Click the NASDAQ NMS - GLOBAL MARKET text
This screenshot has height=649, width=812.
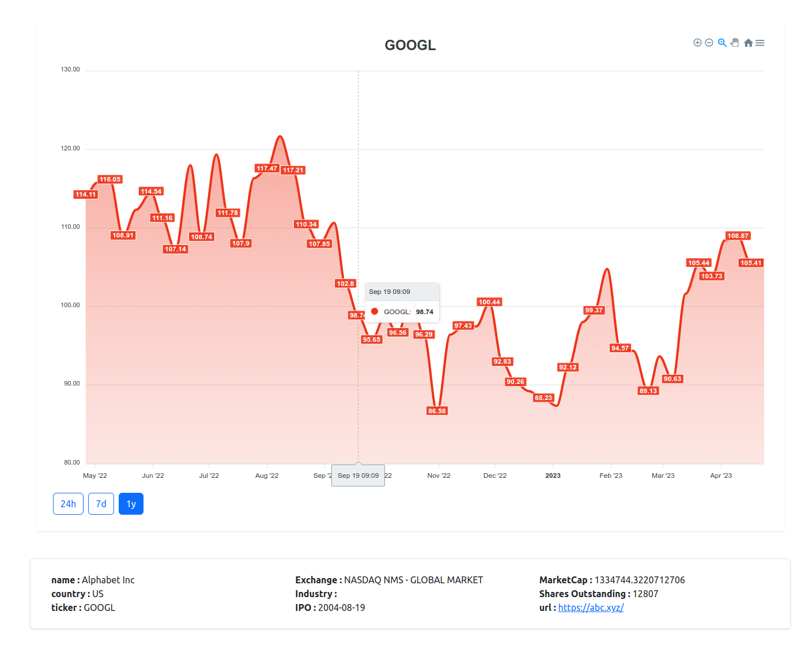pyautogui.click(x=414, y=580)
